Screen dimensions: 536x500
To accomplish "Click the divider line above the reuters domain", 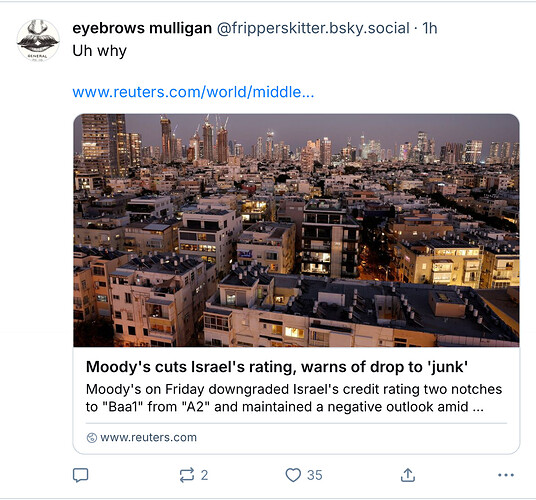I will pyautogui.click(x=296, y=423).
